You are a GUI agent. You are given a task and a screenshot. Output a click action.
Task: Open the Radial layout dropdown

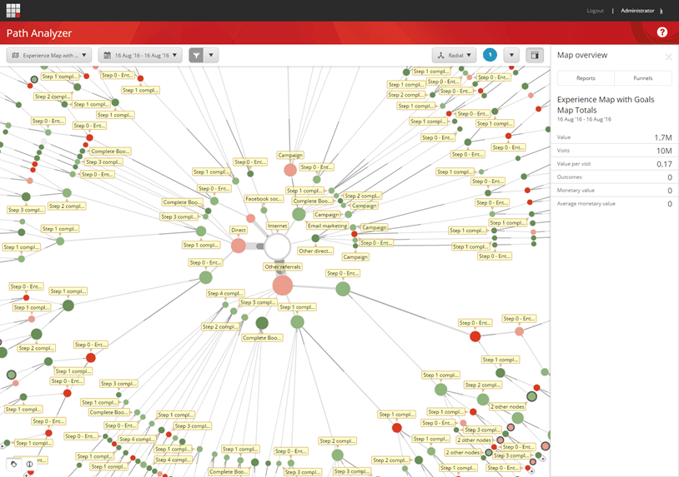[454, 55]
